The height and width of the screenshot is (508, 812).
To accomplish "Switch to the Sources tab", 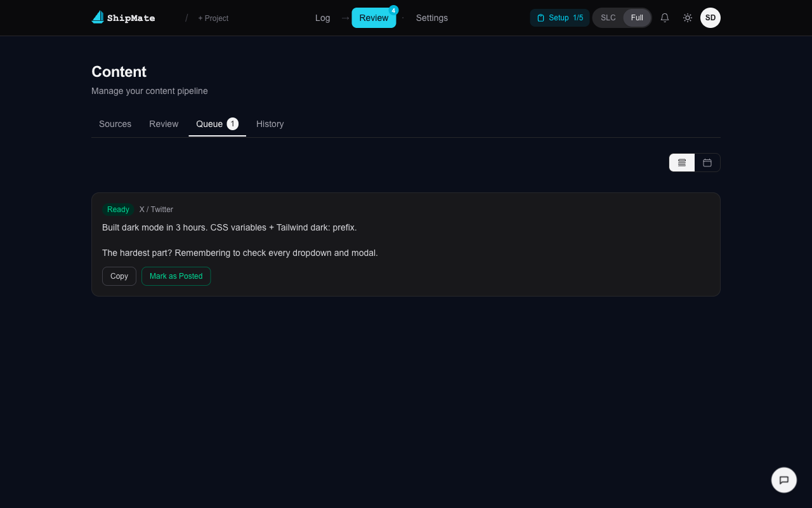I will pos(115,124).
